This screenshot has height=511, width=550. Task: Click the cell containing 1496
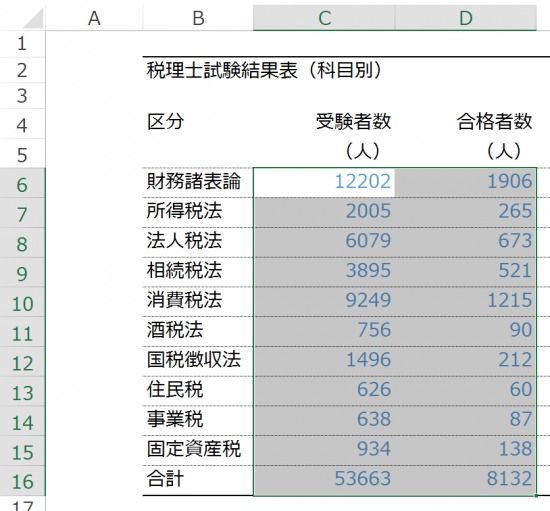(324, 362)
